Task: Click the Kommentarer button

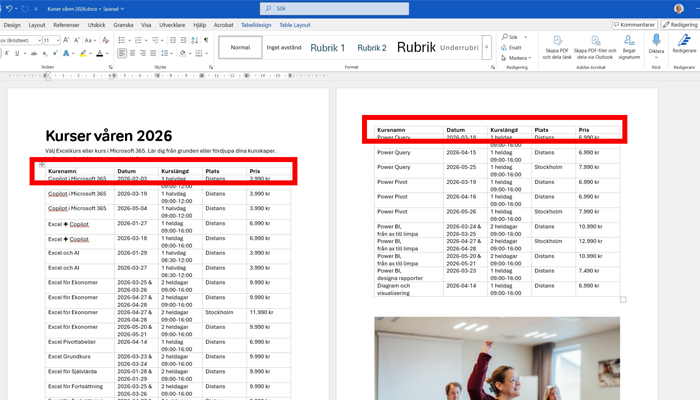Action: click(x=635, y=25)
